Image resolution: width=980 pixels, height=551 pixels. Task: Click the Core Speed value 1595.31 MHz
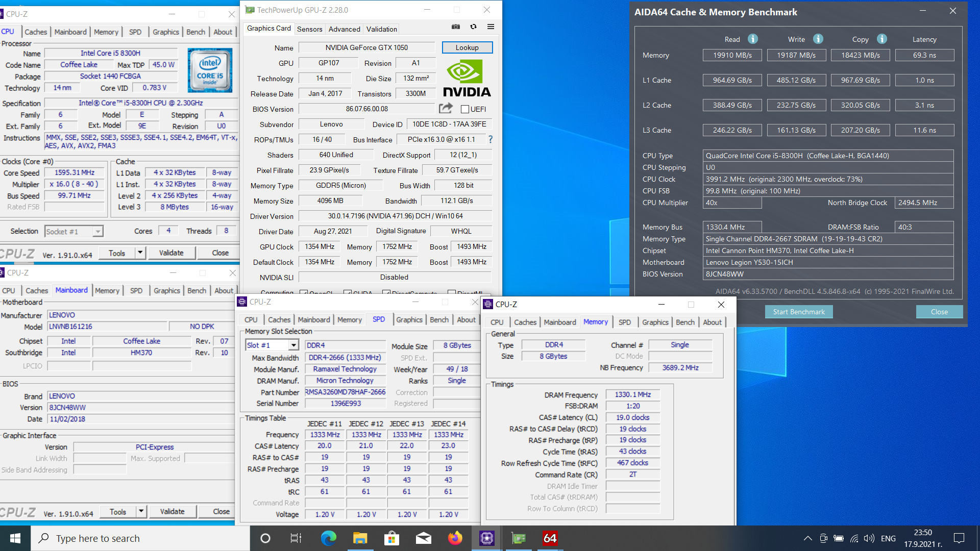[x=75, y=173]
